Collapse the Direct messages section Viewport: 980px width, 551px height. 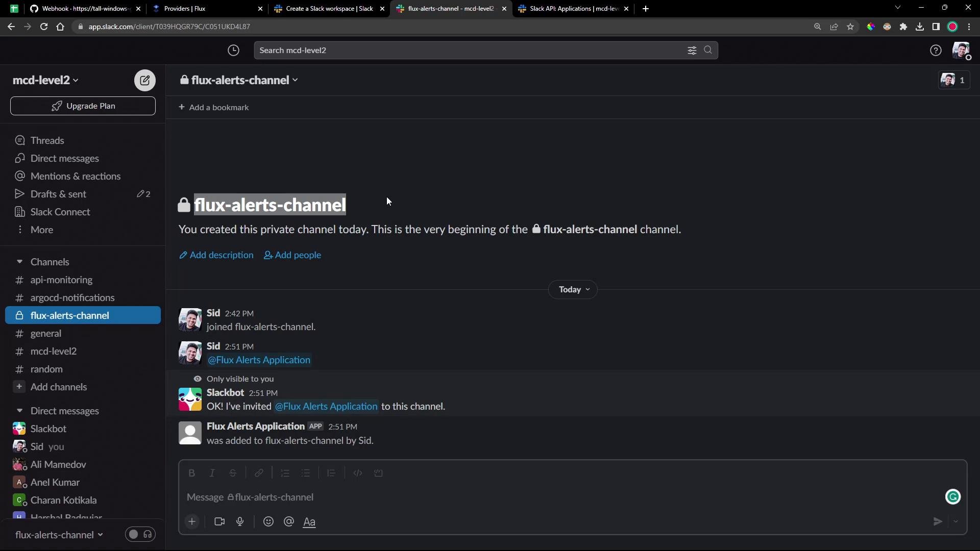point(19,411)
